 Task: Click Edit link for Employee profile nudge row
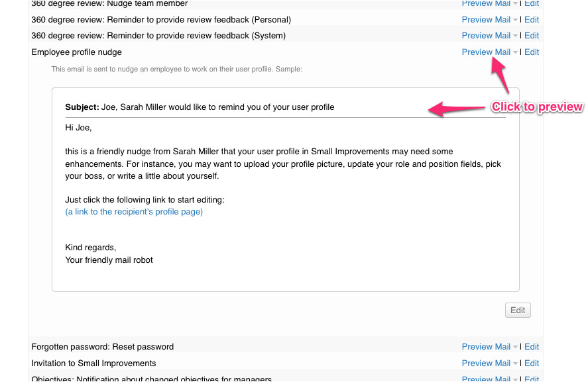point(532,52)
